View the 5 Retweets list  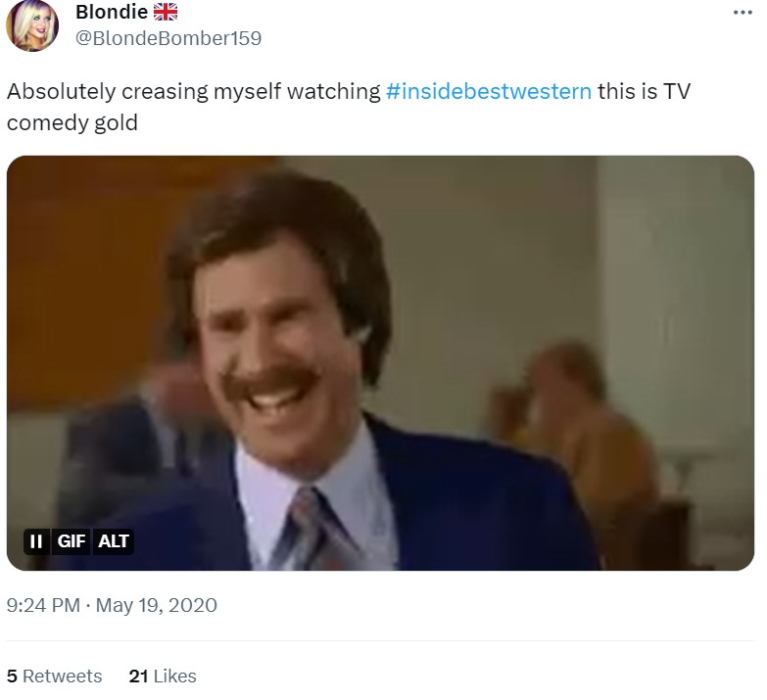54,677
